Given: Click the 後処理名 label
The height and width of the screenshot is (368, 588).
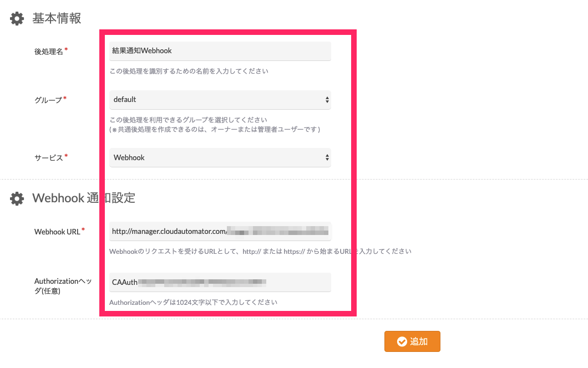Looking at the screenshot, I should click(x=49, y=52).
